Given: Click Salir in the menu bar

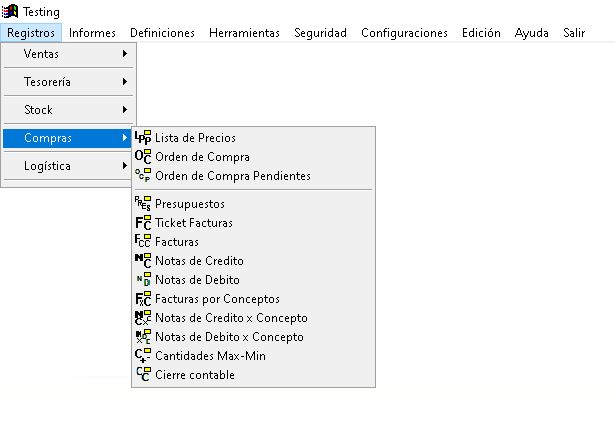Looking at the screenshot, I should point(574,33).
